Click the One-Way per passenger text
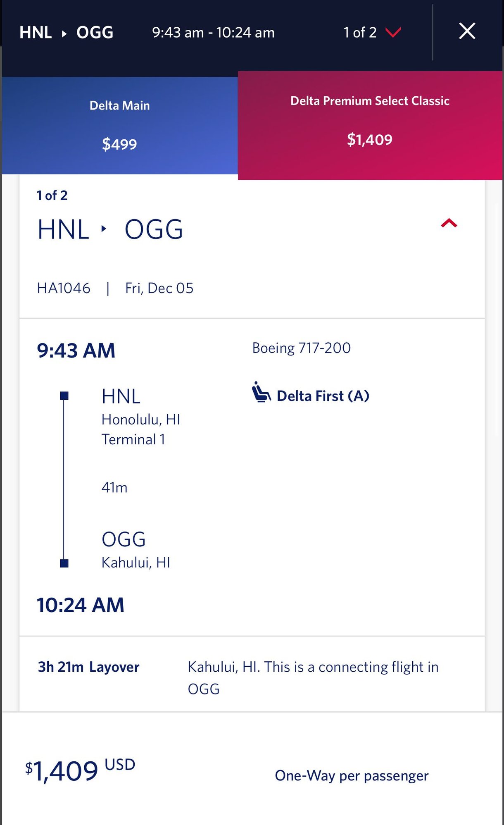Image resolution: width=504 pixels, height=825 pixels. (352, 775)
